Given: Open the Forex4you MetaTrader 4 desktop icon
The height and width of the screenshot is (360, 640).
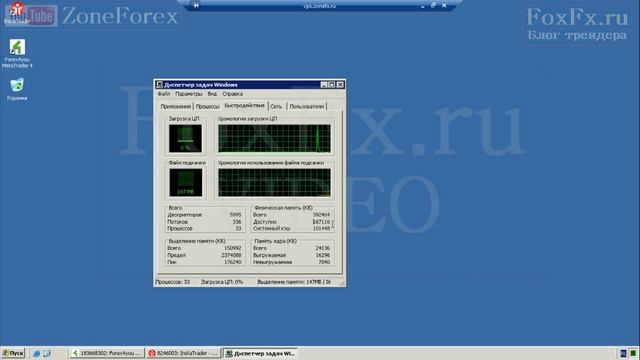Looking at the screenshot, I should coord(17,53).
